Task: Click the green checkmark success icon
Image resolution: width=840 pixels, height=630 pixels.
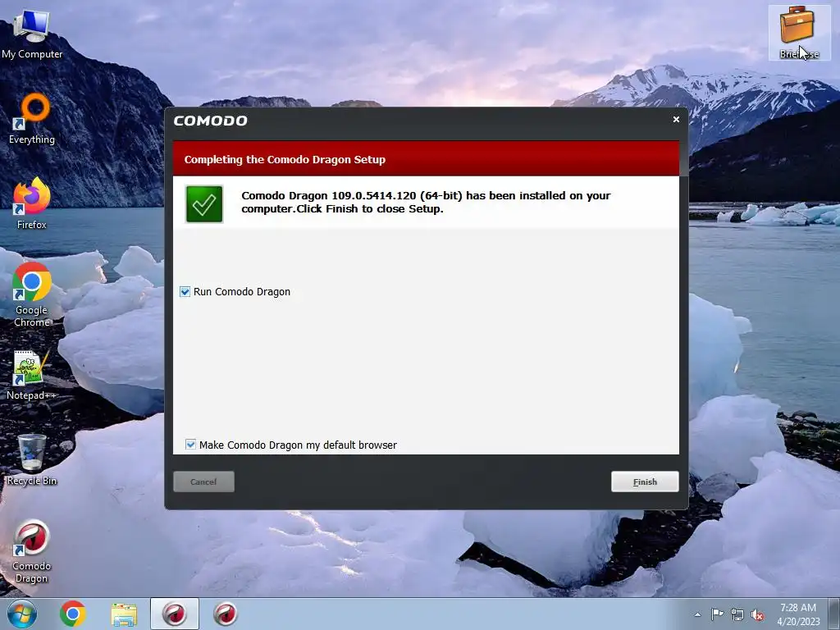Action: 204,204
